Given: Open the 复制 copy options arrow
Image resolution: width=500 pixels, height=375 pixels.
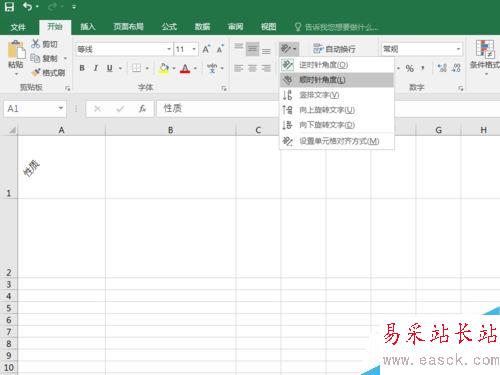Looking at the screenshot, I should coord(65,58).
